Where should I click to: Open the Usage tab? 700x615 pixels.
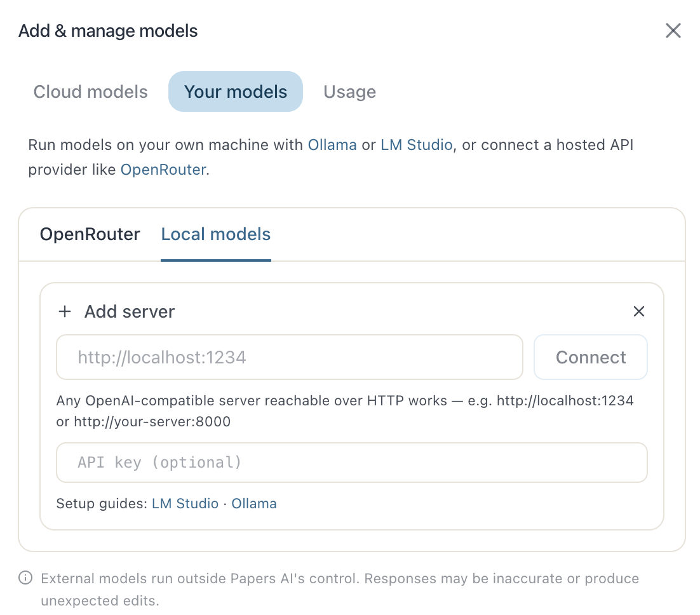point(349,91)
